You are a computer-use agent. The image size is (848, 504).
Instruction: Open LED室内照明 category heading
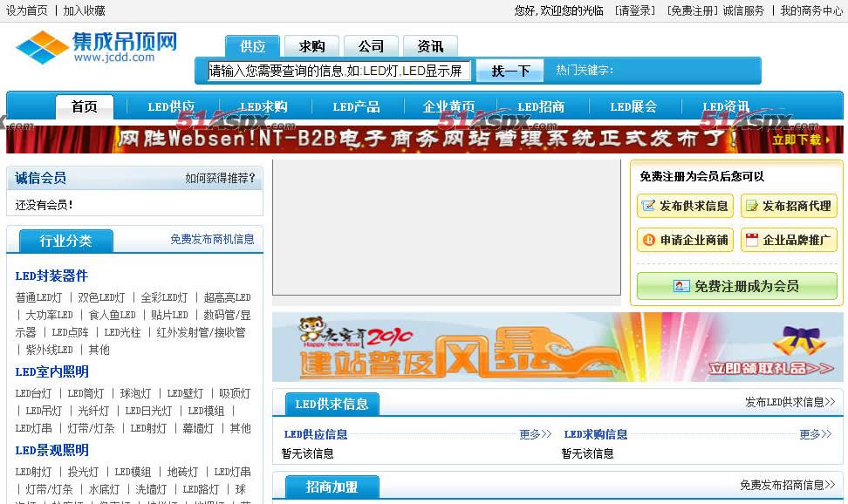coord(52,372)
